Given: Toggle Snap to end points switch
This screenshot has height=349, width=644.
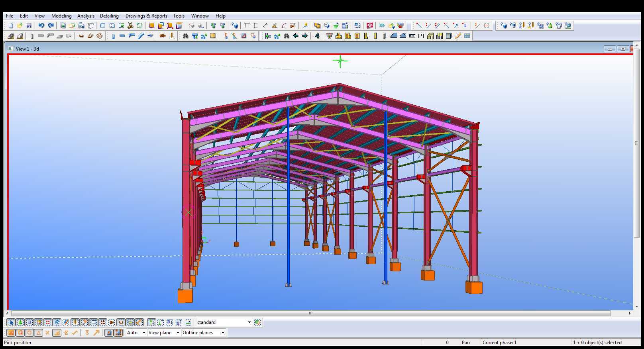Looking at the screenshot, I should 20,333.
